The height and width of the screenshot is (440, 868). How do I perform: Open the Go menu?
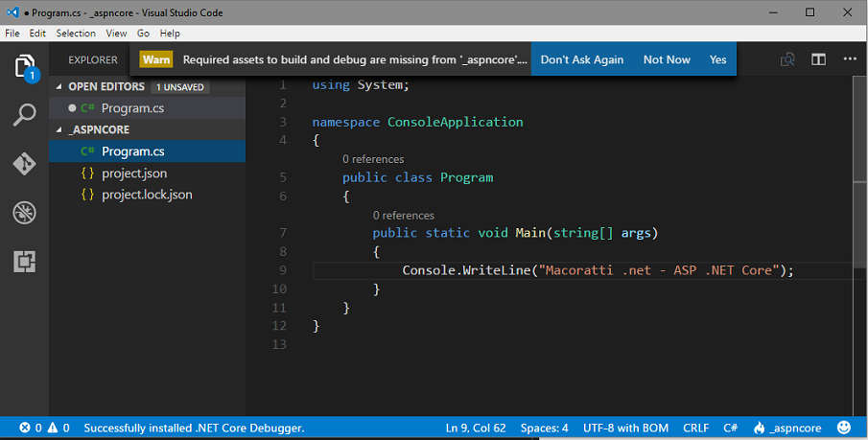pos(143,34)
